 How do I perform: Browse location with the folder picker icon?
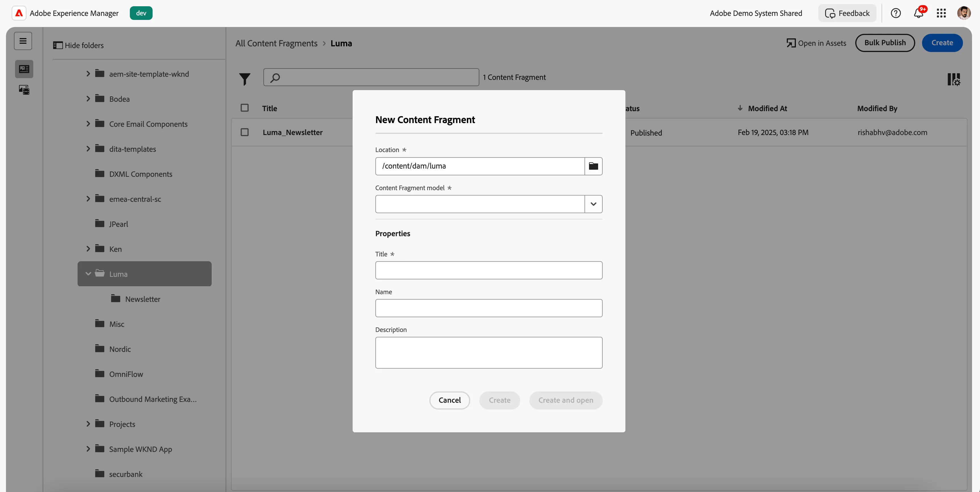click(x=594, y=166)
